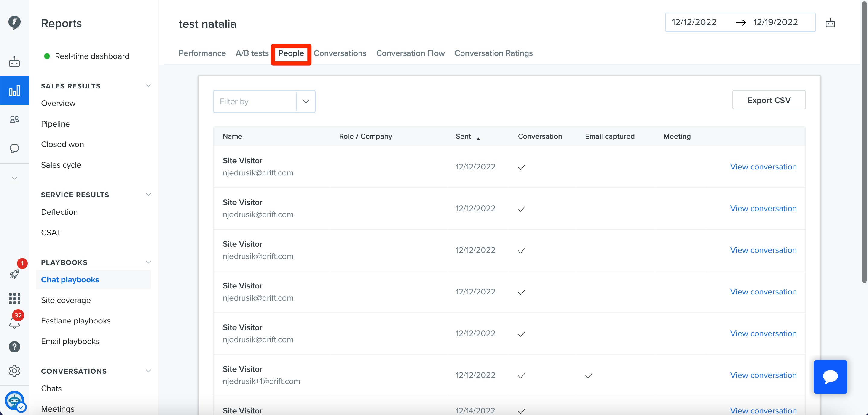Select the People tab

[291, 53]
